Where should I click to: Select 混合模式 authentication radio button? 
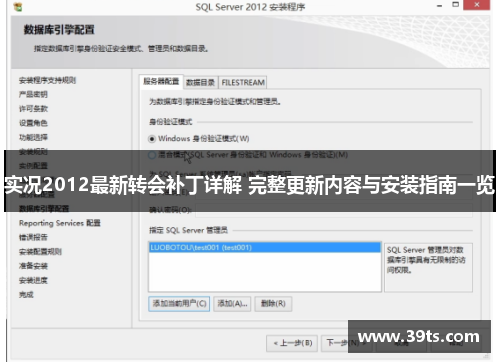tap(152, 155)
